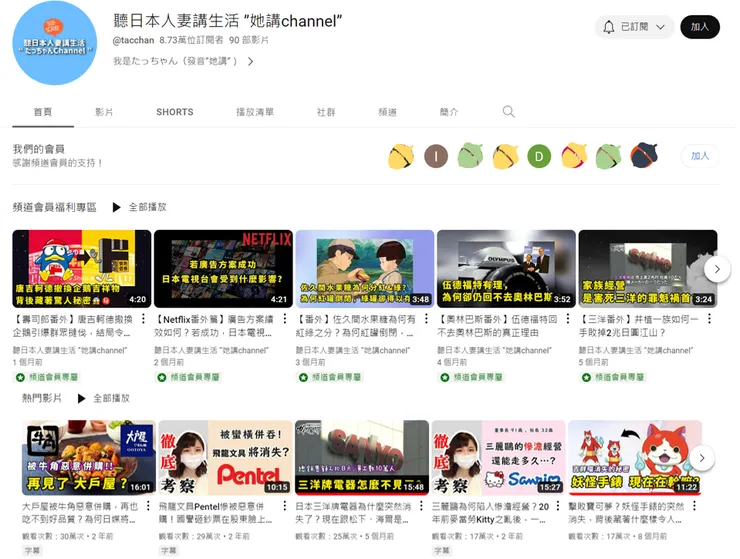Click the black 加入 button at top
The width and height of the screenshot is (740, 559).
(x=700, y=27)
